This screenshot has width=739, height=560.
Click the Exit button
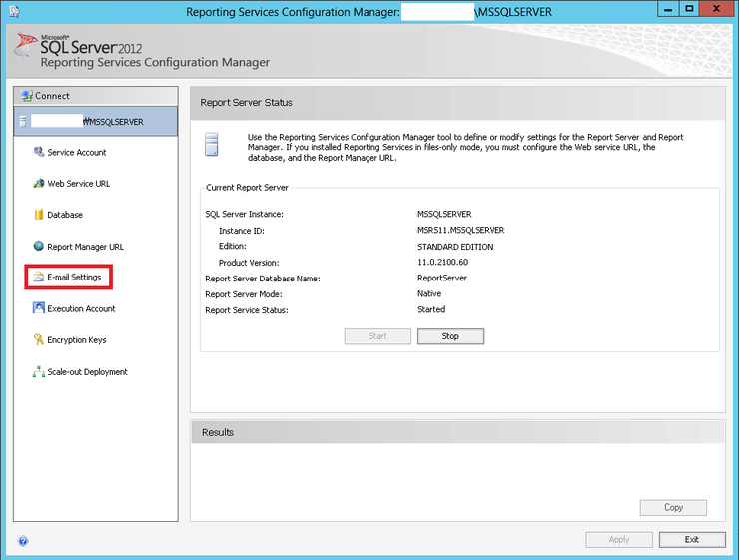[x=691, y=539]
